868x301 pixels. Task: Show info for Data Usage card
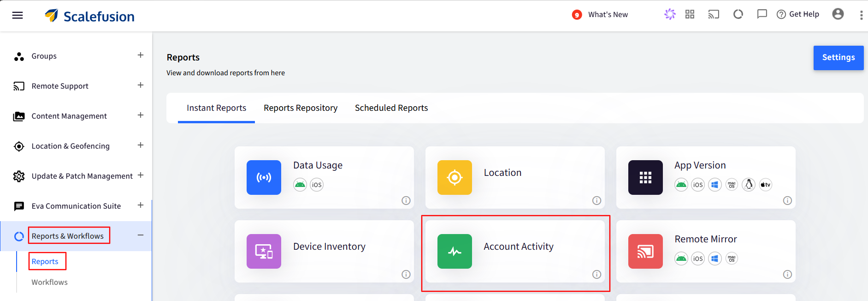point(406,200)
